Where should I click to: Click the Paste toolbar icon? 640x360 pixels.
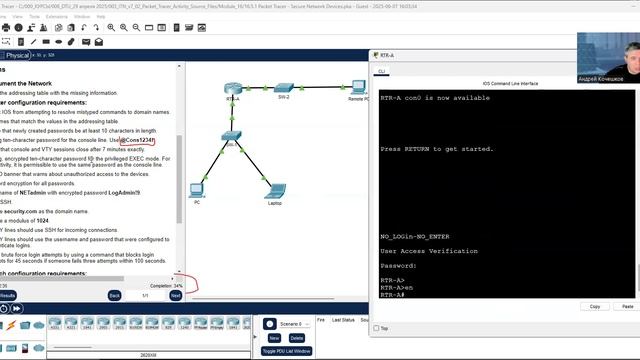[71, 28]
